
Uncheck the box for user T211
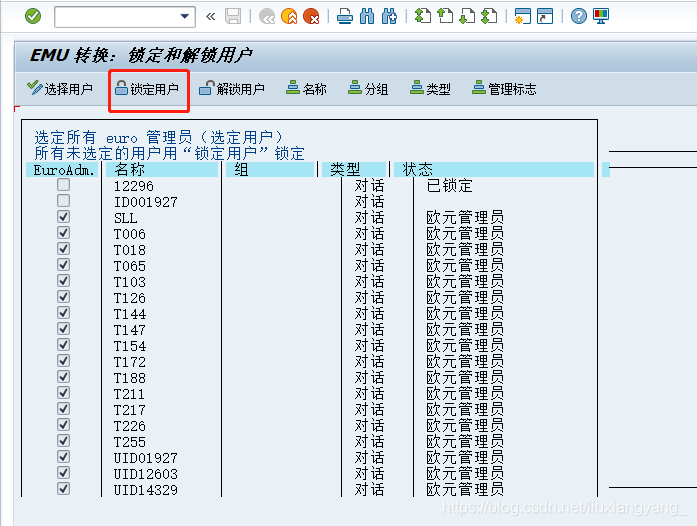[x=64, y=393]
